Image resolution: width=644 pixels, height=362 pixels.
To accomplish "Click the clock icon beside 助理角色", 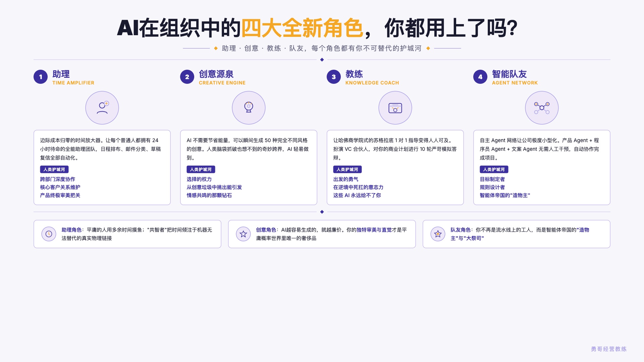I will click(x=49, y=234).
